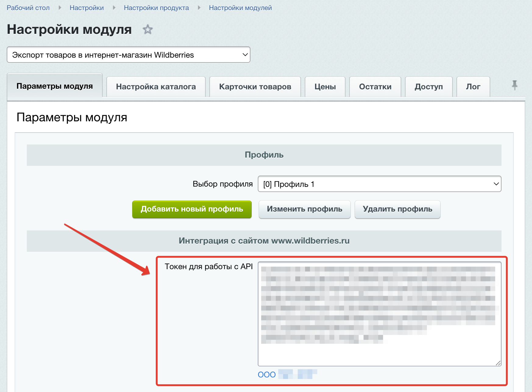Open Настройки модулей breadcrumb link
The width and height of the screenshot is (532, 392).
click(x=240, y=8)
